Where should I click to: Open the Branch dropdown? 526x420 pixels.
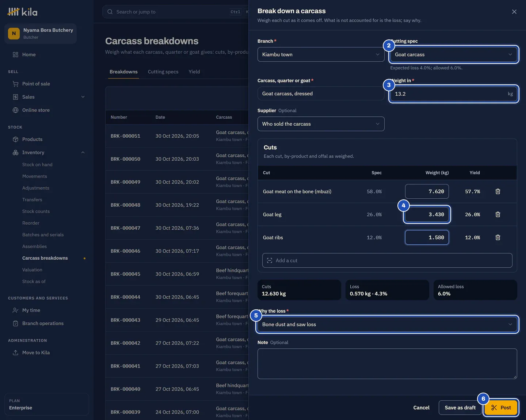click(x=321, y=54)
